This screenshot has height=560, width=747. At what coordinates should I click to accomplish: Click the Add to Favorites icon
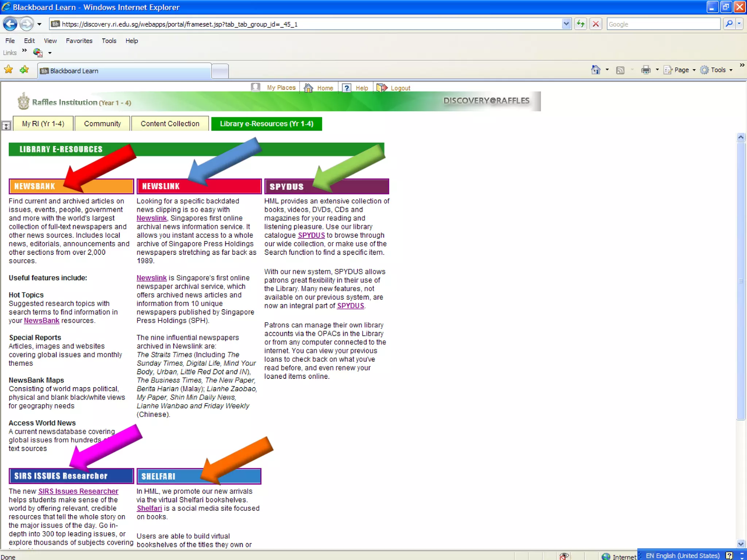tap(24, 70)
